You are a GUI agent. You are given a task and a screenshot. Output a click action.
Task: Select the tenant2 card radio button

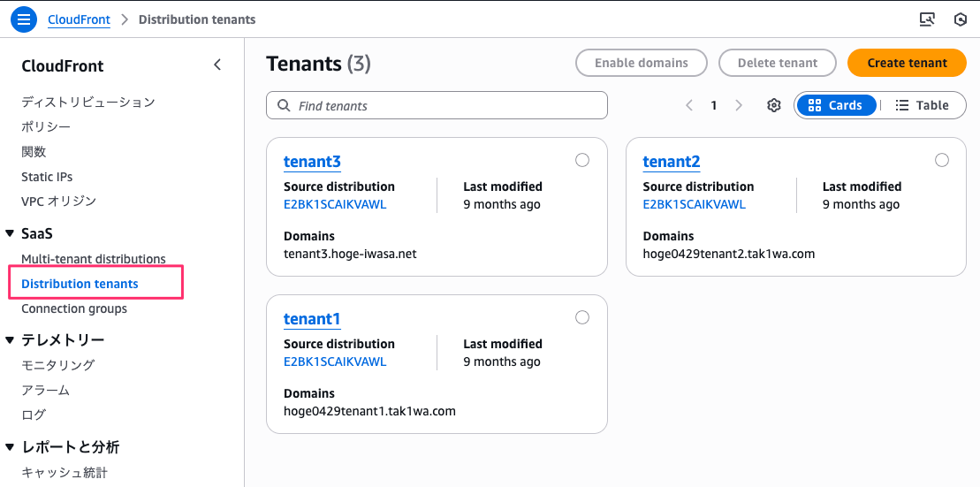pyautogui.click(x=942, y=161)
